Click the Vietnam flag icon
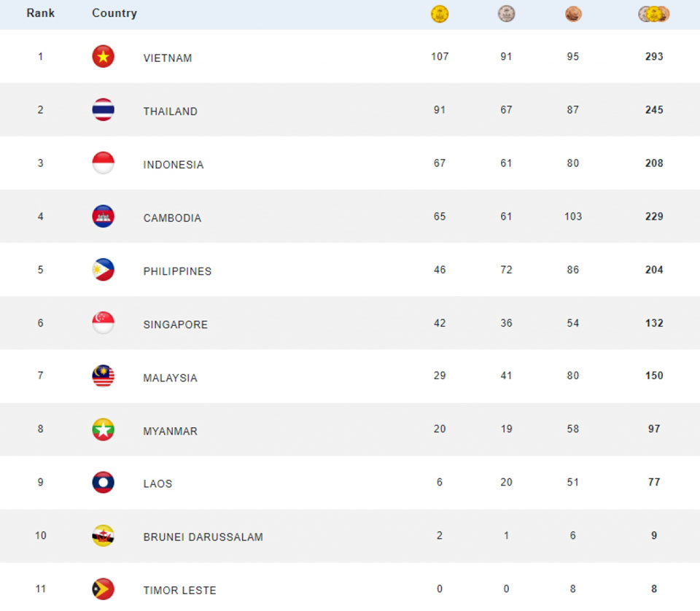The image size is (700, 611). coord(103,57)
